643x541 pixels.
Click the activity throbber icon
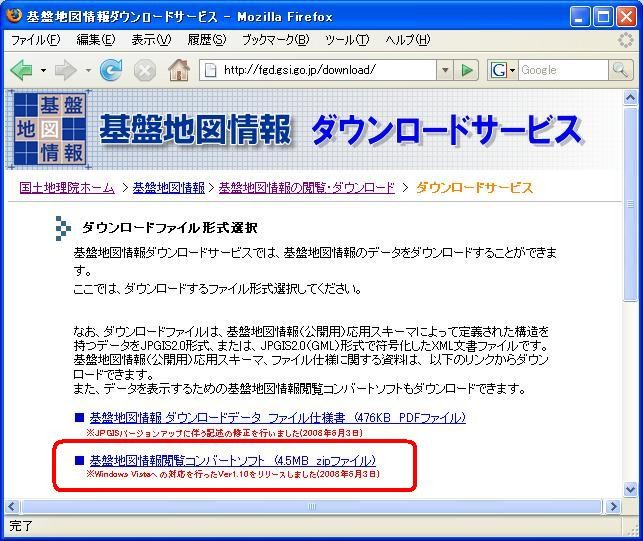pyautogui.click(x=626, y=40)
